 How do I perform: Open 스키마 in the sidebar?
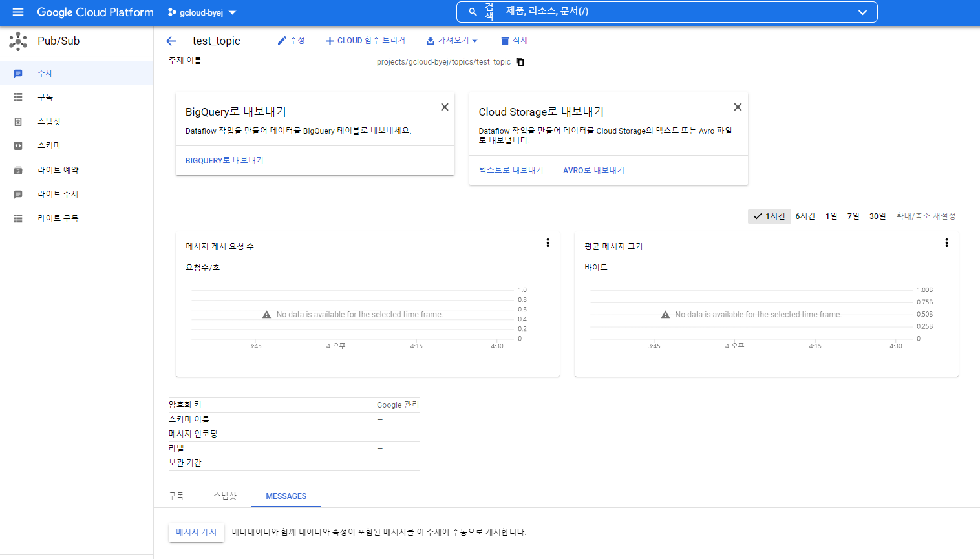(x=49, y=145)
